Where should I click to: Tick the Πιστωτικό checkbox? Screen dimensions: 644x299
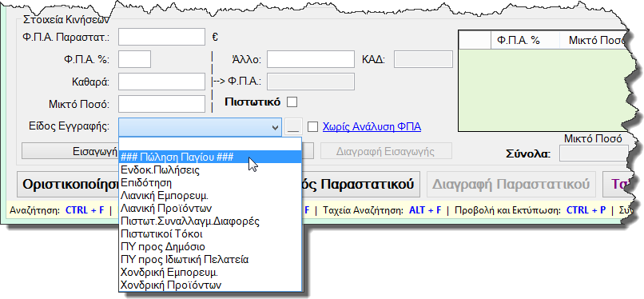coord(292,102)
